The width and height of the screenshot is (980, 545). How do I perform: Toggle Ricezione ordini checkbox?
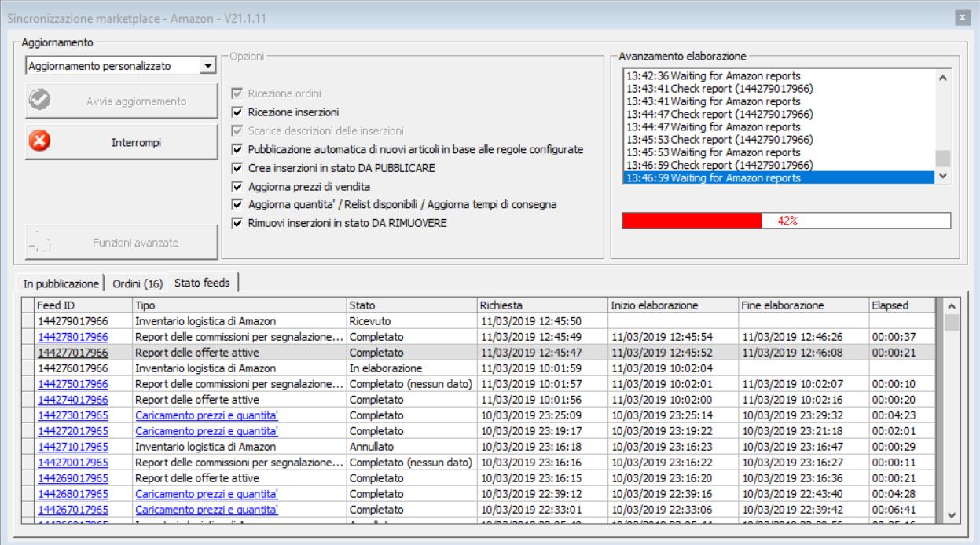coord(237,93)
